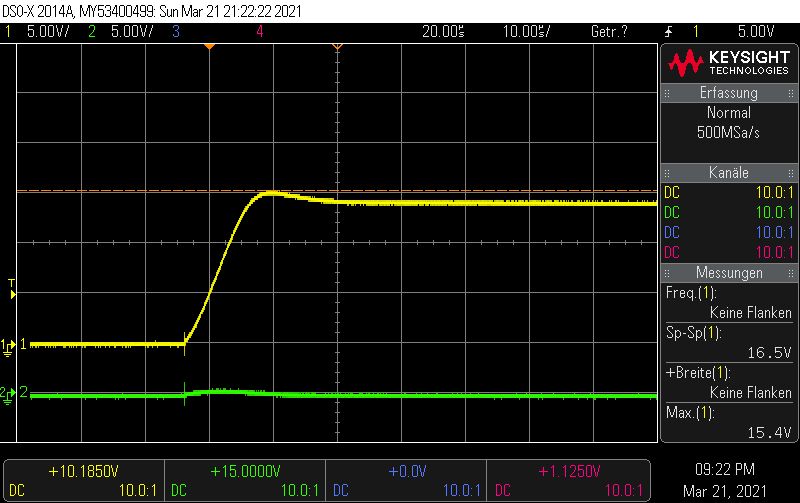The width and height of the screenshot is (800, 503).
Task: Click the Keine Flanken under +Breite(1)
Action: [x=751, y=393]
